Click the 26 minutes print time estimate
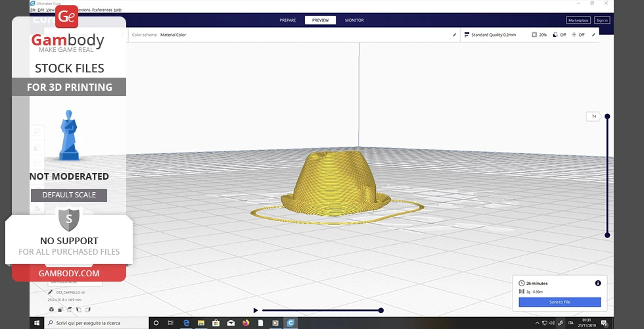644x329 pixels. 538,284
